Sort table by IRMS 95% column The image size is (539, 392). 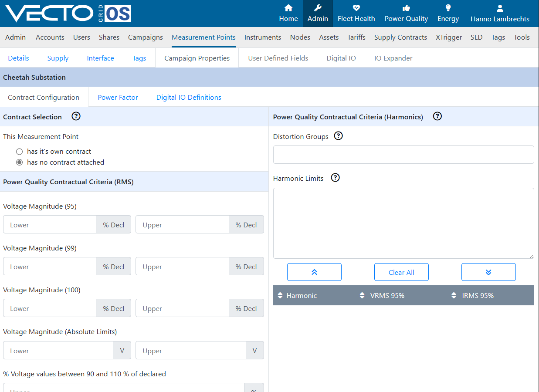[x=472, y=295]
